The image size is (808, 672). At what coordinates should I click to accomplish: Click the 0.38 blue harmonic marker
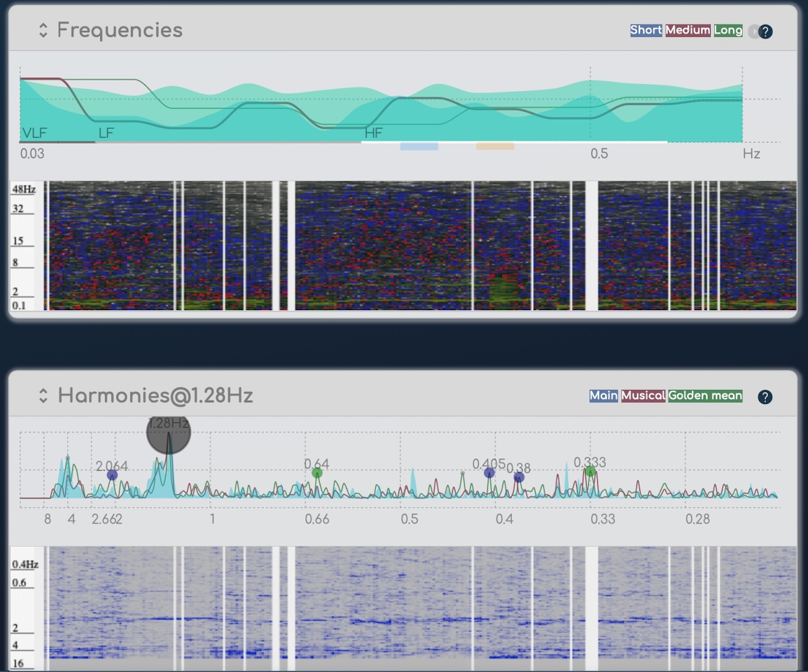point(519,477)
